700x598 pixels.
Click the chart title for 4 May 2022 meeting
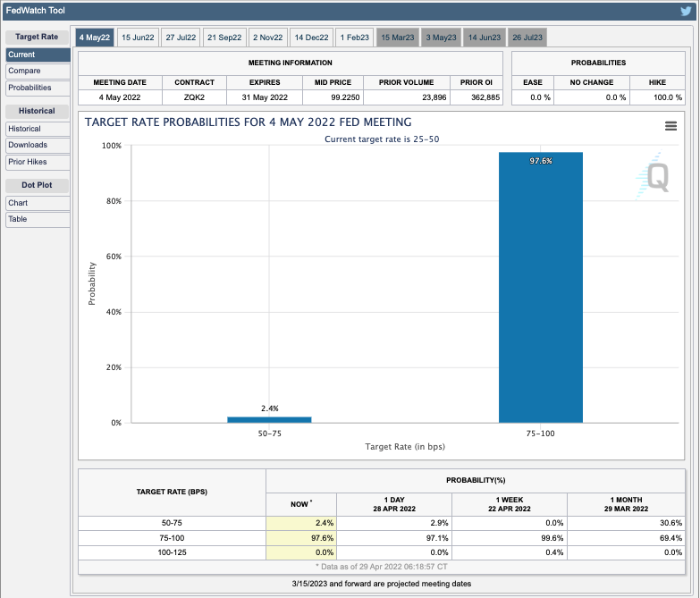(249, 122)
